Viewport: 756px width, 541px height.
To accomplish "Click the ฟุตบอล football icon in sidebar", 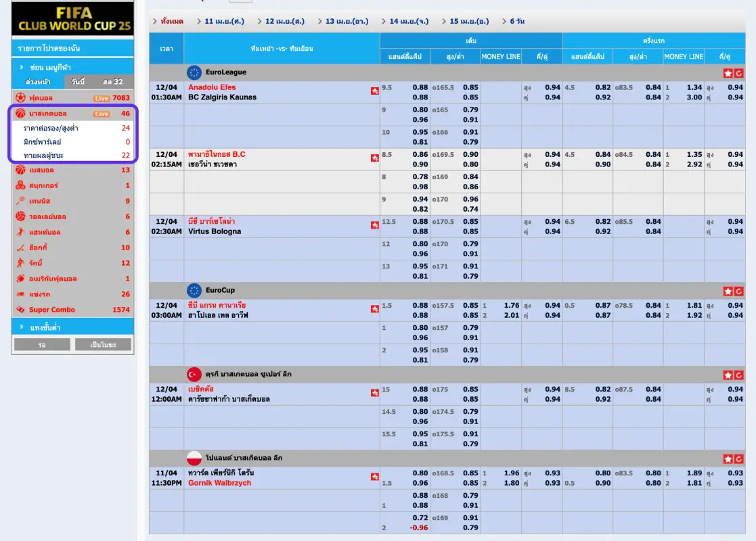I will [x=20, y=99].
